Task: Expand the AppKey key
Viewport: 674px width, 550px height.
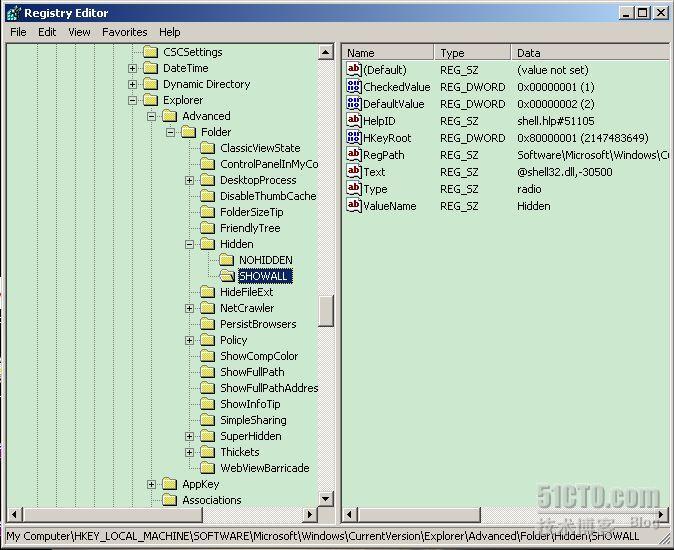Action: 151,484
